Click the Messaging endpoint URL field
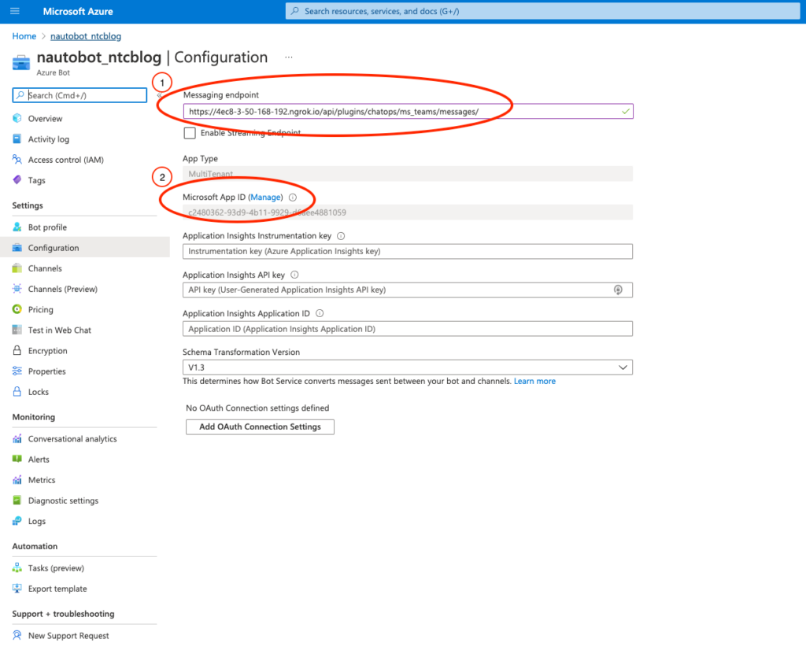Screen dimensions: 806x672 tap(409, 112)
